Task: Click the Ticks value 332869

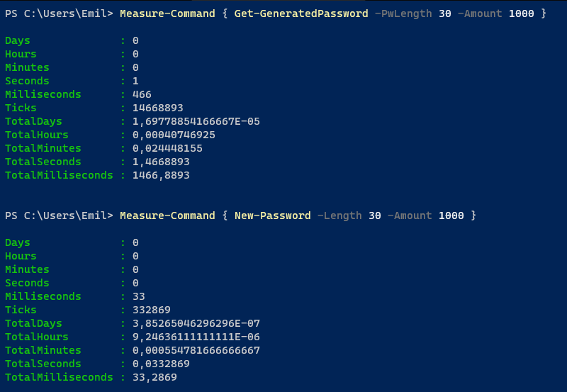Action: [x=151, y=310]
